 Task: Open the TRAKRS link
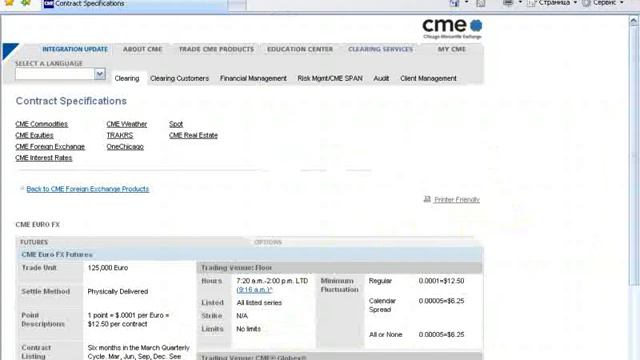pyautogui.click(x=120, y=136)
